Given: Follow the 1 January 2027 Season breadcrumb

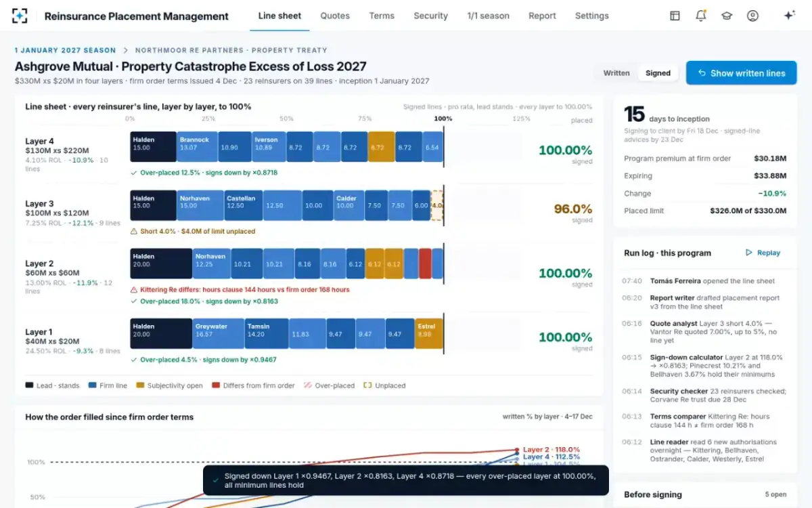Looking at the screenshot, I should [x=65, y=50].
